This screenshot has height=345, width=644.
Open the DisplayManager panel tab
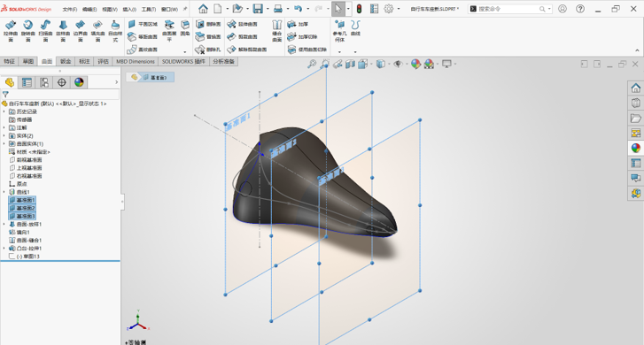pyautogui.click(x=79, y=82)
